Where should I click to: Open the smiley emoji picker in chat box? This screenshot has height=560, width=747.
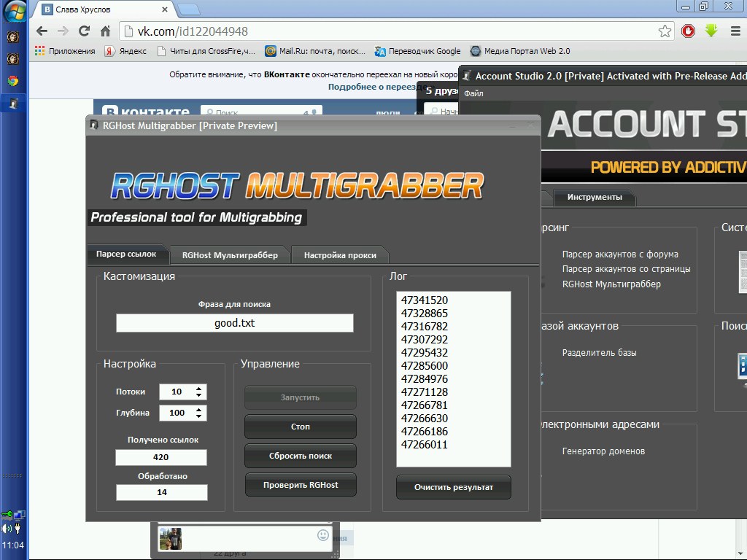point(323,535)
